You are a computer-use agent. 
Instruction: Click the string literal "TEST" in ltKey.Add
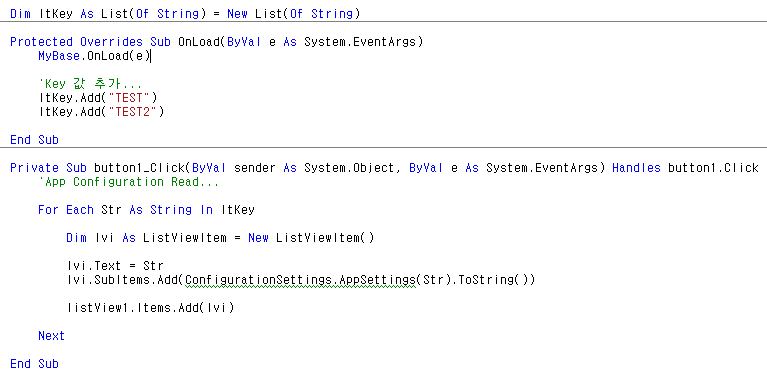(x=129, y=98)
